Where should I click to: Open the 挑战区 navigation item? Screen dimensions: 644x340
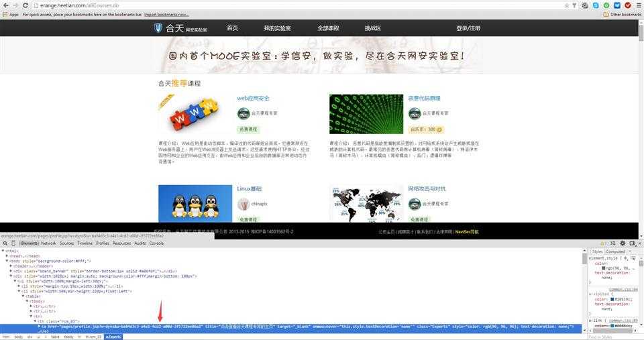[x=373, y=28]
